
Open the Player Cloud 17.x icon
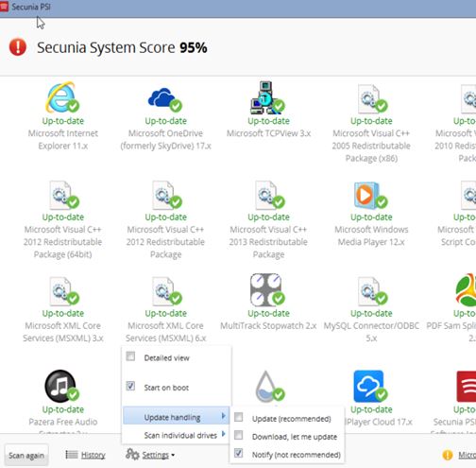click(370, 387)
